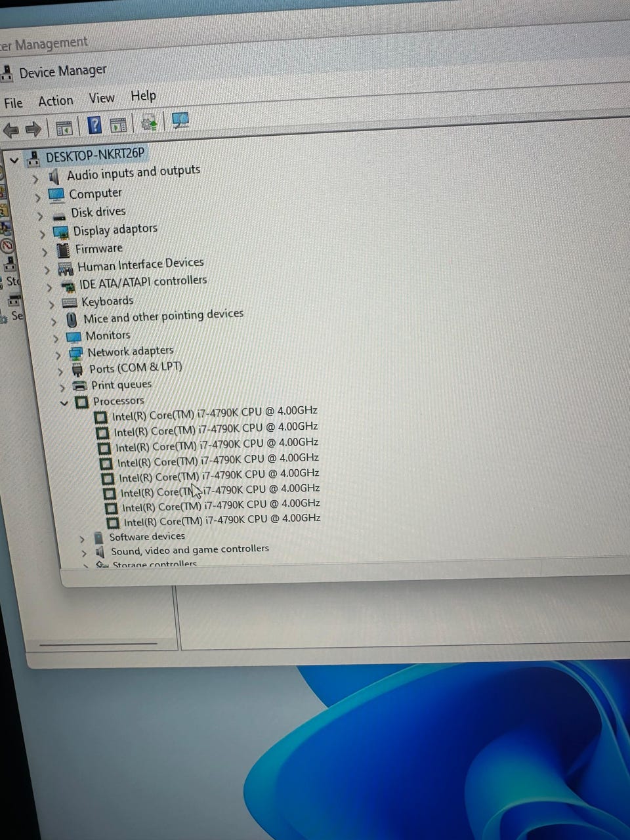
Task: Expand Audio inputs and outputs chevron
Action: tap(36, 178)
